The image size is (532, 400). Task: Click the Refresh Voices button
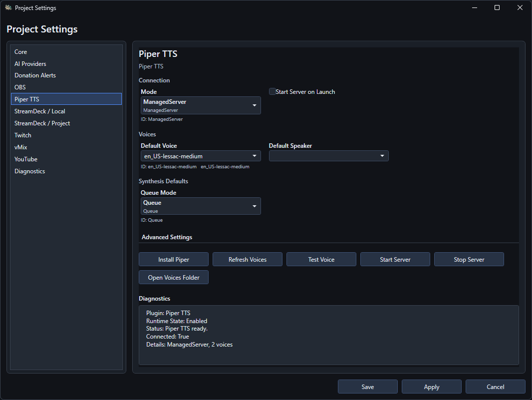tap(248, 259)
